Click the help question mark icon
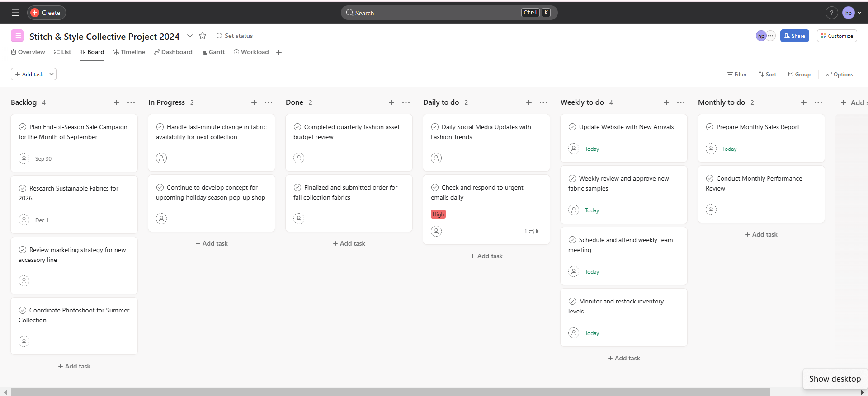This screenshot has width=868, height=396. [831, 13]
